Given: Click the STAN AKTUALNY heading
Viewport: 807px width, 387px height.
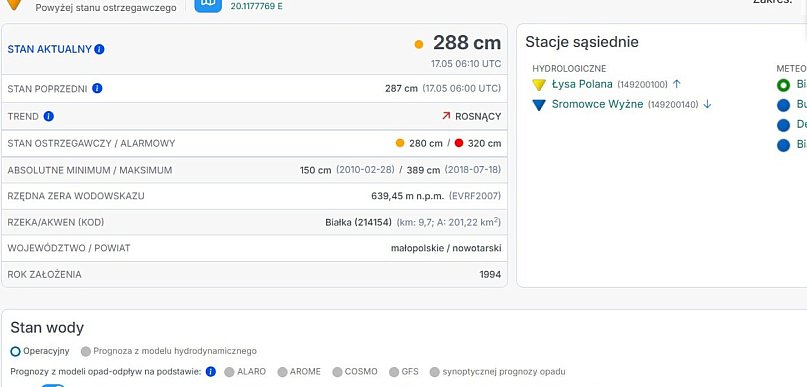Looking at the screenshot, I should coord(49,49).
